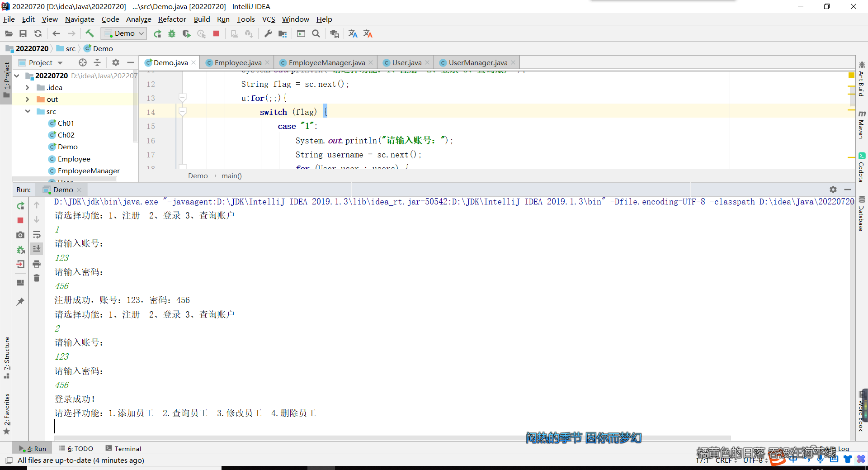Print the console output
This screenshot has height=470, width=868.
pos(37,264)
